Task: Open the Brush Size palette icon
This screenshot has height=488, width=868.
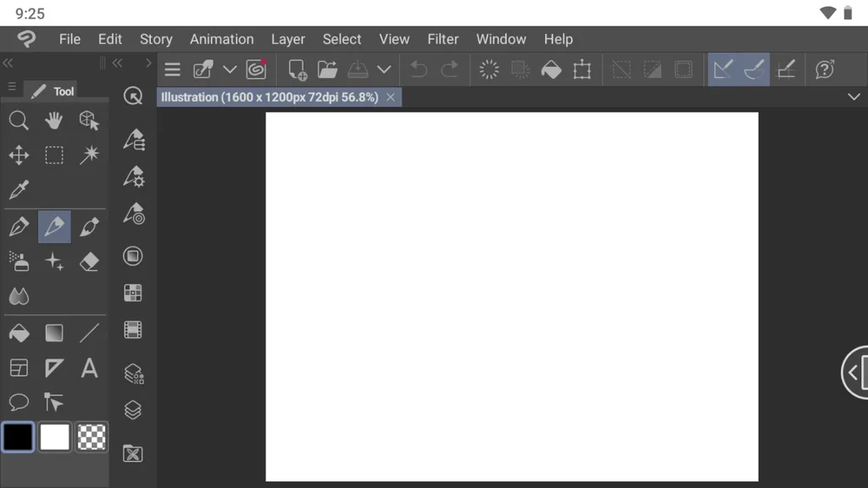Action: 134,213
